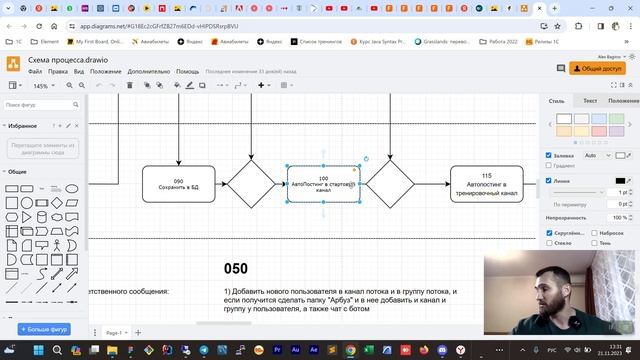
Task: Open the Правка menu
Action: [x=58, y=71]
